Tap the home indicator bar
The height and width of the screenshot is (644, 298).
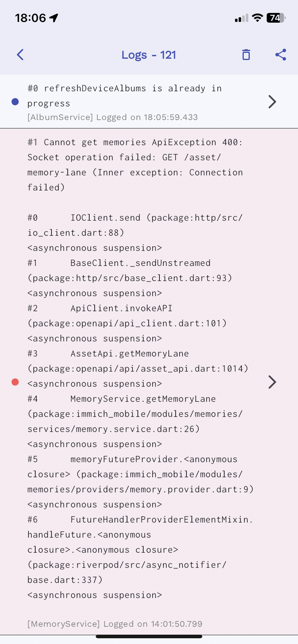click(x=149, y=636)
